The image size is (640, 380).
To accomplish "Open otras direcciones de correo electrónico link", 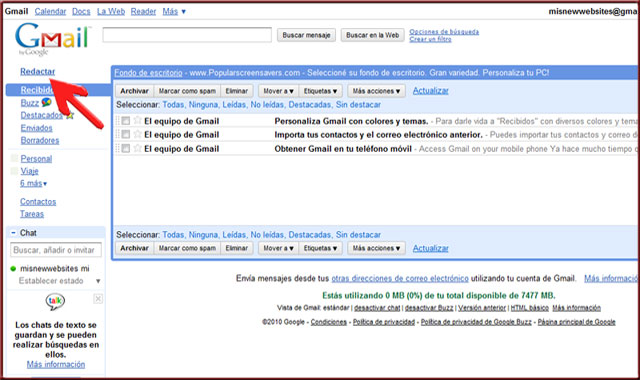I will tap(400, 278).
